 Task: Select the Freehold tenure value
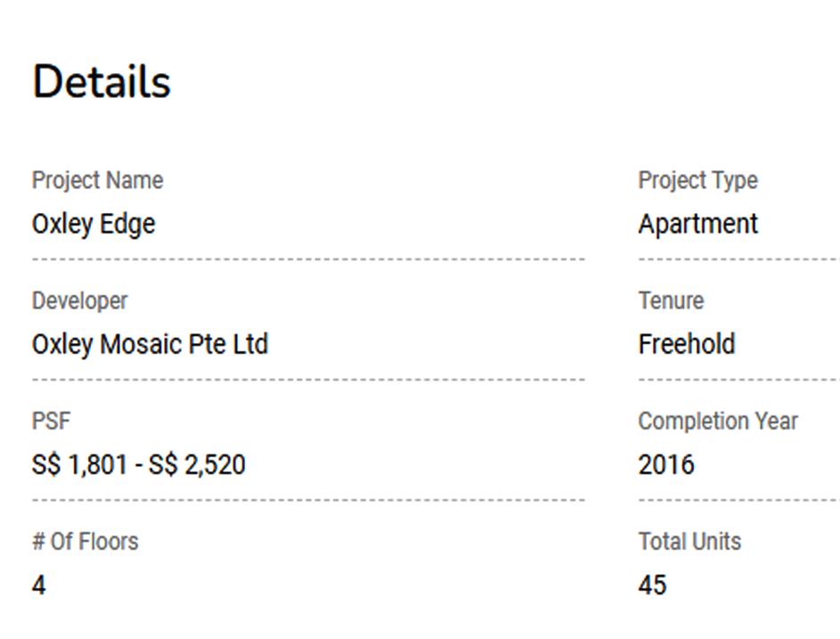(x=687, y=344)
